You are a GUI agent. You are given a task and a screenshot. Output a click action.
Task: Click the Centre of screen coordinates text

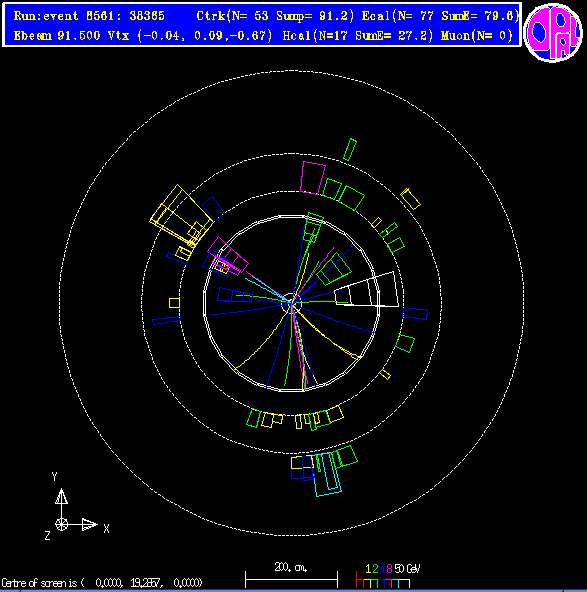pyautogui.click(x=102, y=583)
